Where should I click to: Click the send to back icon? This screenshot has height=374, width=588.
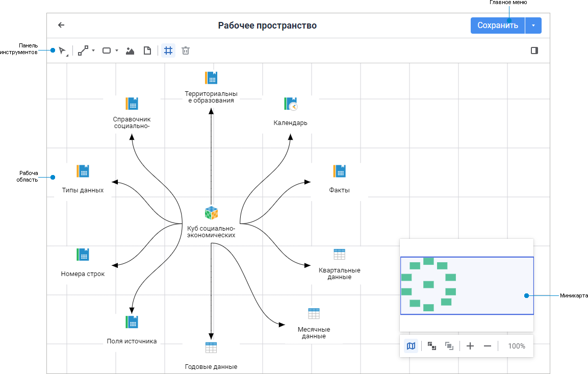pyautogui.click(x=431, y=346)
